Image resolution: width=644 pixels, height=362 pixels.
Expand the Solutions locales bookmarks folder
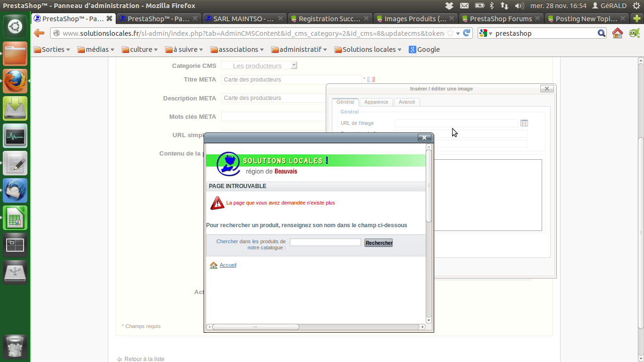(368, 49)
